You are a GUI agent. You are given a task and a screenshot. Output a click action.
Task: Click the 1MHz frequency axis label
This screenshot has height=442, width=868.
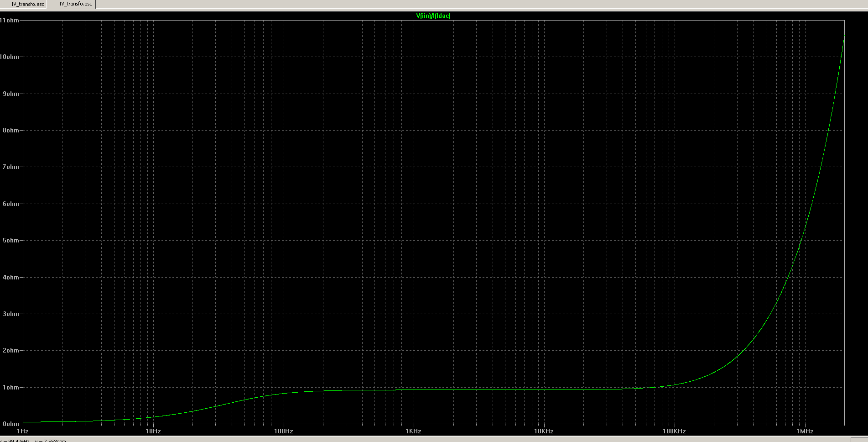pyautogui.click(x=805, y=431)
